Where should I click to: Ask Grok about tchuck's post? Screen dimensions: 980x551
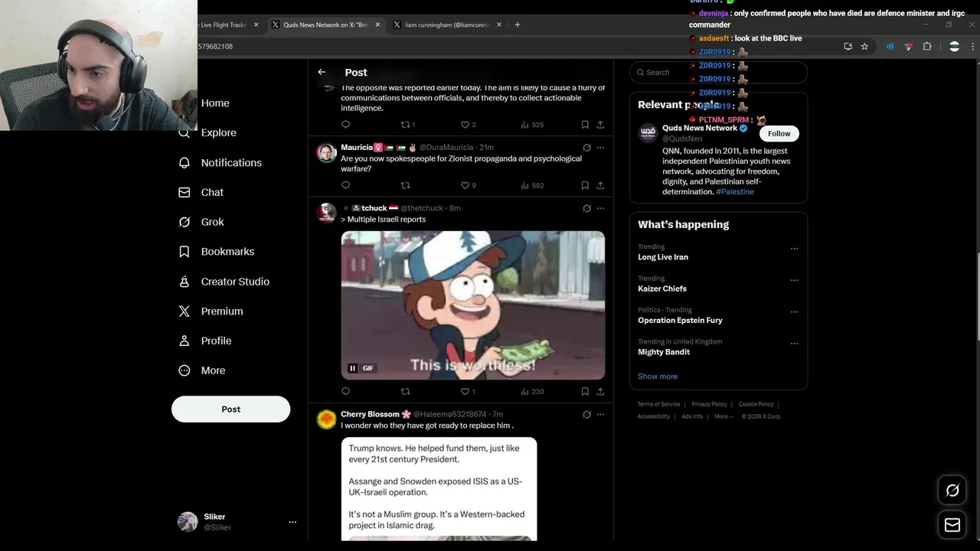click(x=586, y=208)
